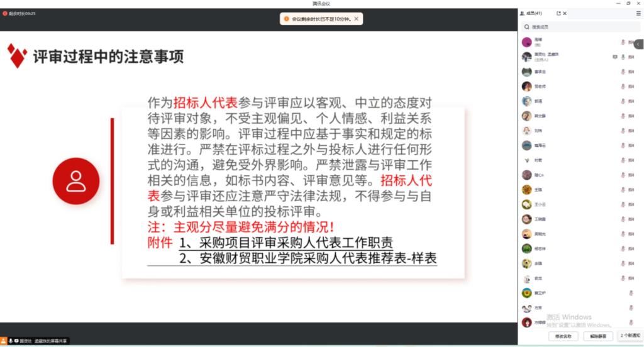The width and height of the screenshot is (644, 347).
Task: Dismiss the 会议剩余时长已不足10分钟 notification
Action: point(357,19)
